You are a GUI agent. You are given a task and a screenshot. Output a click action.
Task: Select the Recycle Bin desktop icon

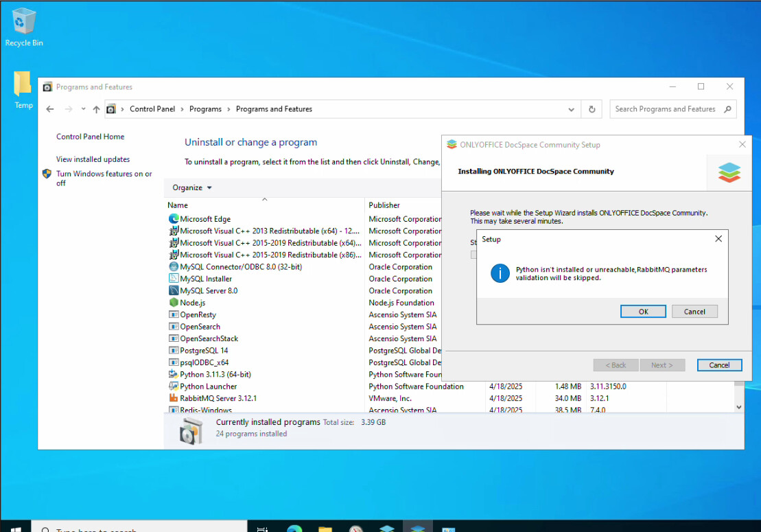[24, 27]
